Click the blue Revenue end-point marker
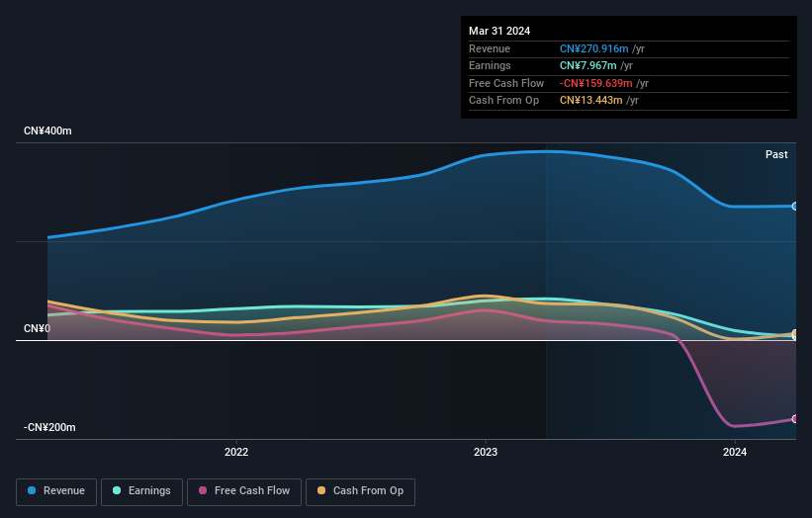 [795, 207]
